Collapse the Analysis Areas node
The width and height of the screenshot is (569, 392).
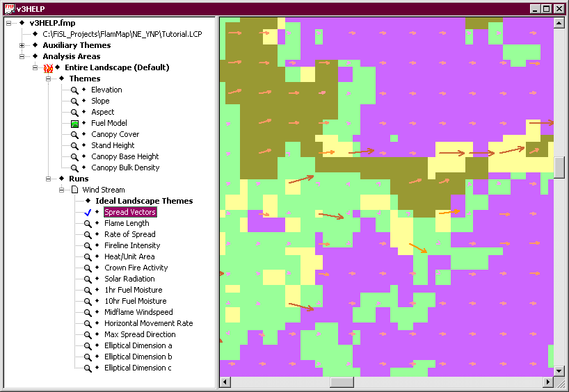22,56
